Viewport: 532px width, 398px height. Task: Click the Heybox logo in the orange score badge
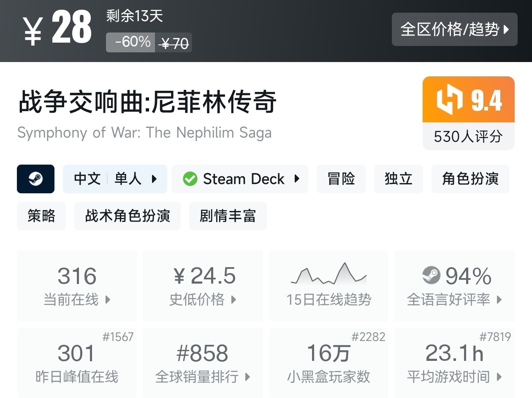pos(449,100)
